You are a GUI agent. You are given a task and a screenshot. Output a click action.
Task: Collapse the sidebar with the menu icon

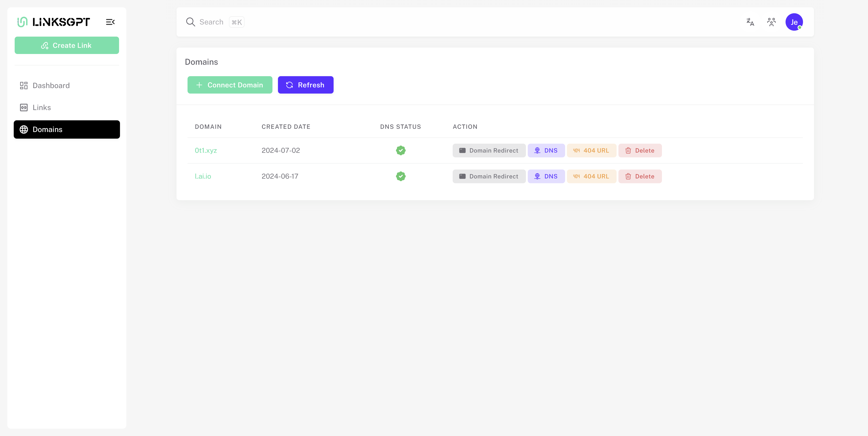(x=110, y=22)
